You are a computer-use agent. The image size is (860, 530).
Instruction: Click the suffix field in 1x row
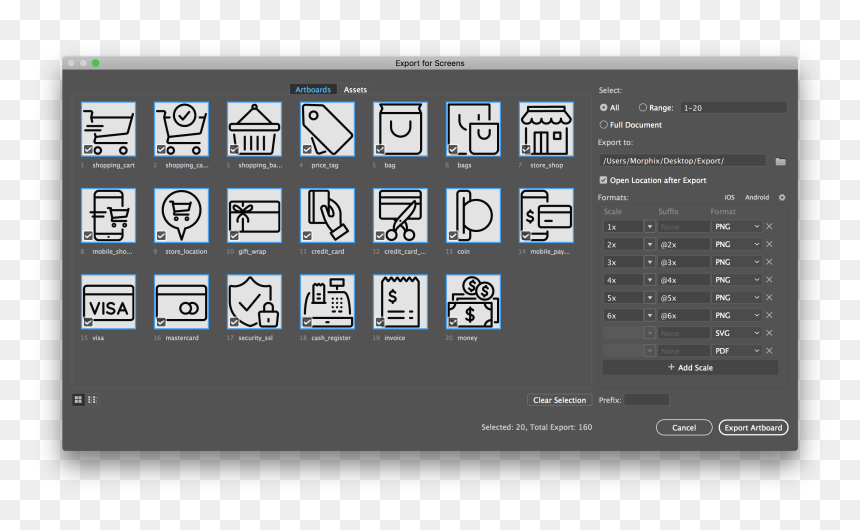[684, 227]
